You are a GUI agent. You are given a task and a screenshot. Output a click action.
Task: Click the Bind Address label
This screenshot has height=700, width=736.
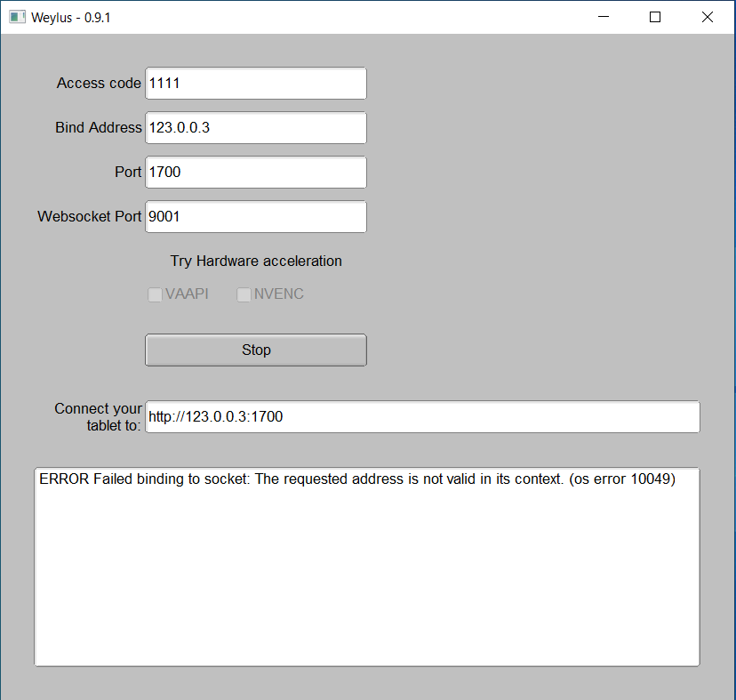[x=99, y=127]
